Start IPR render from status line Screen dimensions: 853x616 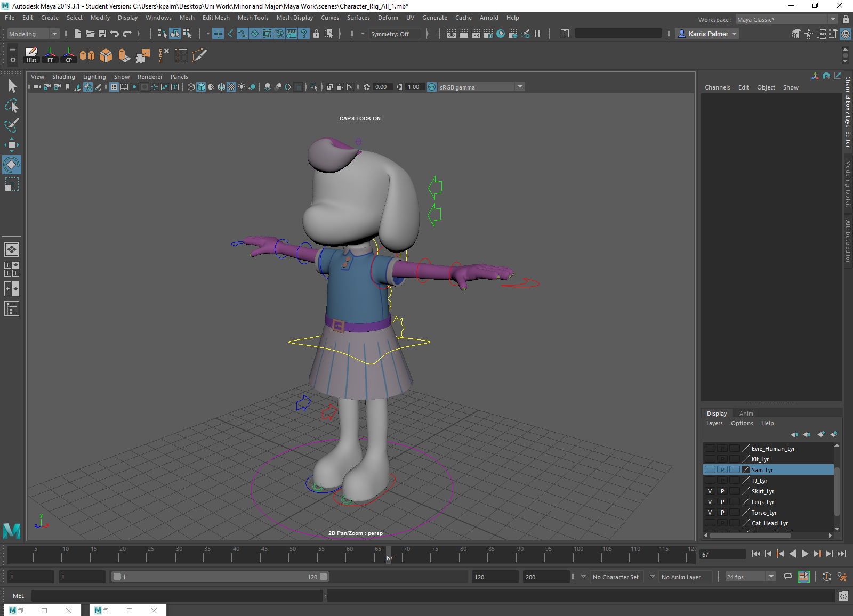pos(476,34)
